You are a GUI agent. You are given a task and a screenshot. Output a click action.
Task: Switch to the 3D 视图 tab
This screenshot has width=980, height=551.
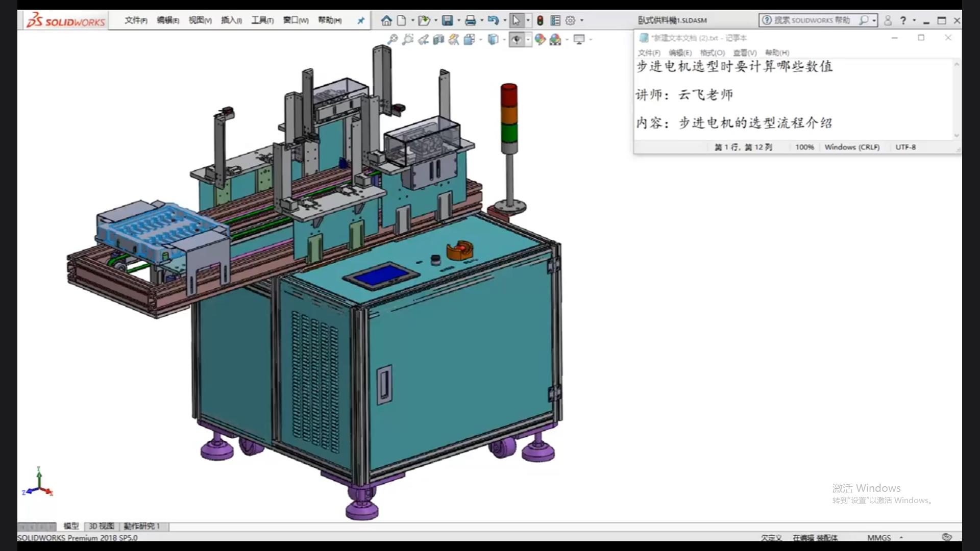pos(102,526)
